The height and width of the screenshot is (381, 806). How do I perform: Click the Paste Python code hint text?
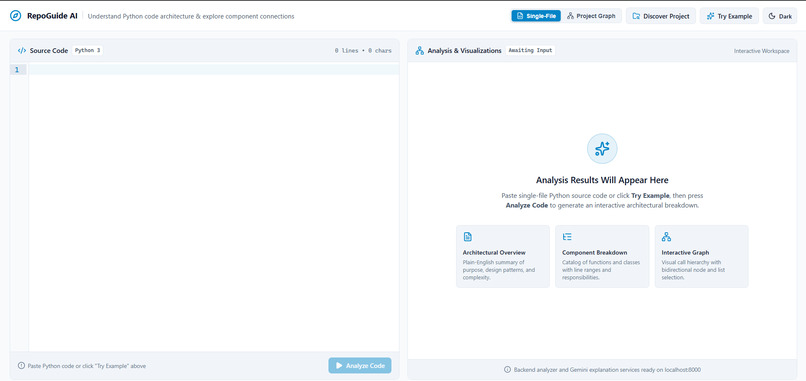pyautogui.click(x=87, y=366)
